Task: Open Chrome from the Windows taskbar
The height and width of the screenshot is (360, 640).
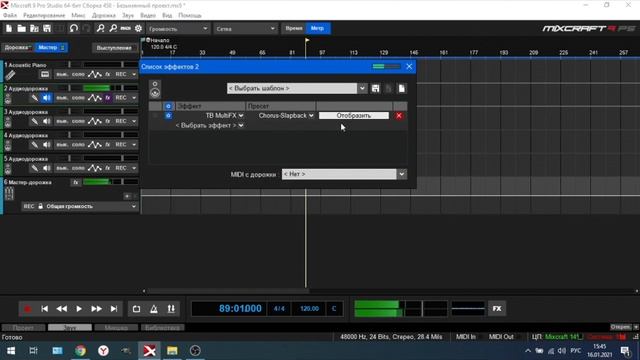Action: tap(80, 351)
